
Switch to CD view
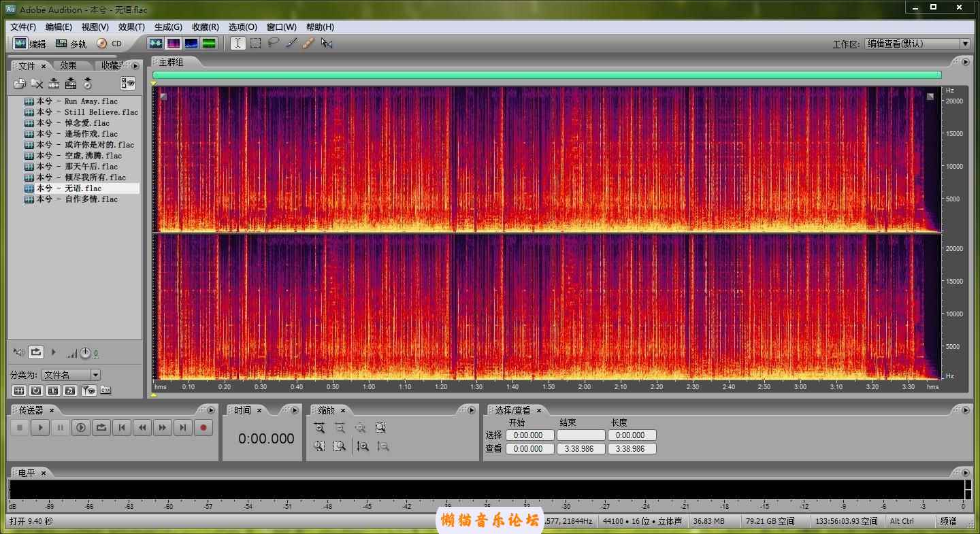[109, 44]
